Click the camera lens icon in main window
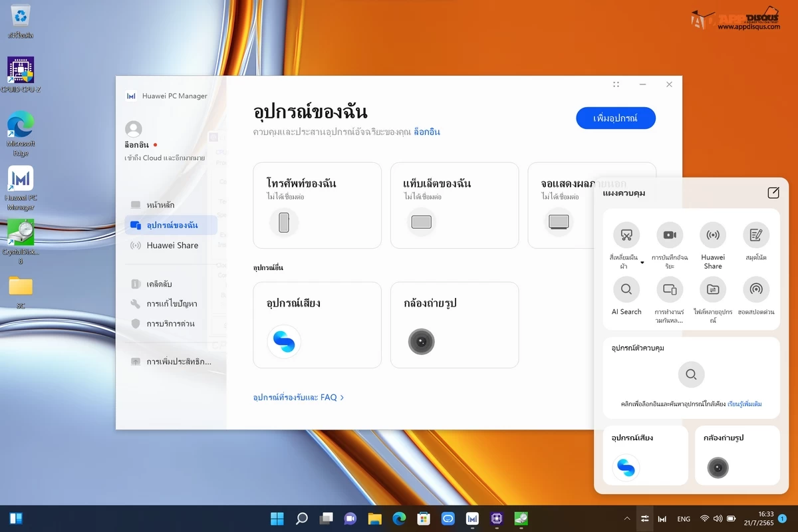 click(x=421, y=342)
